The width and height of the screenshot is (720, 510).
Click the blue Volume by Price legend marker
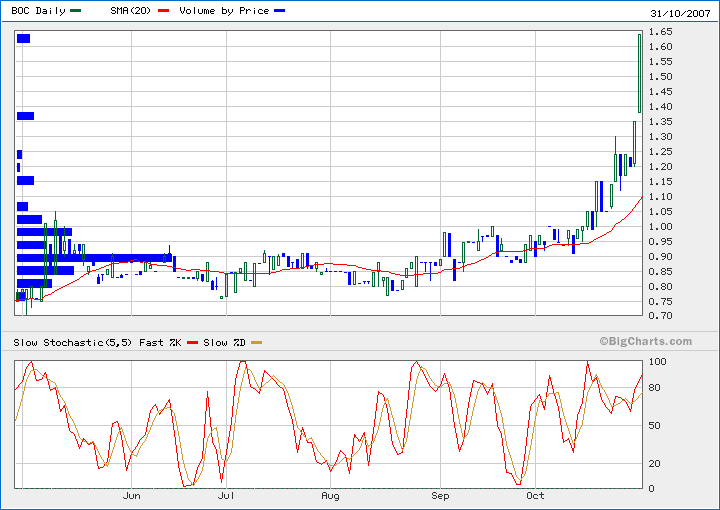(x=279, y=11)
